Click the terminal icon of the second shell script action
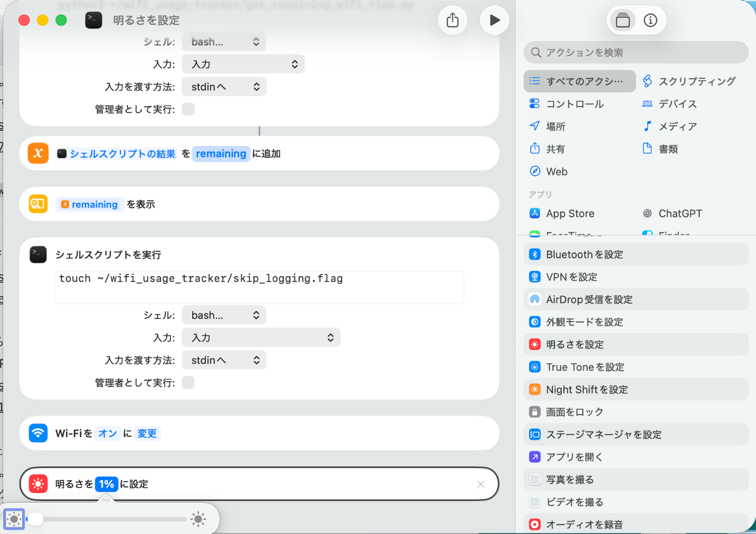 coord(38,255)
